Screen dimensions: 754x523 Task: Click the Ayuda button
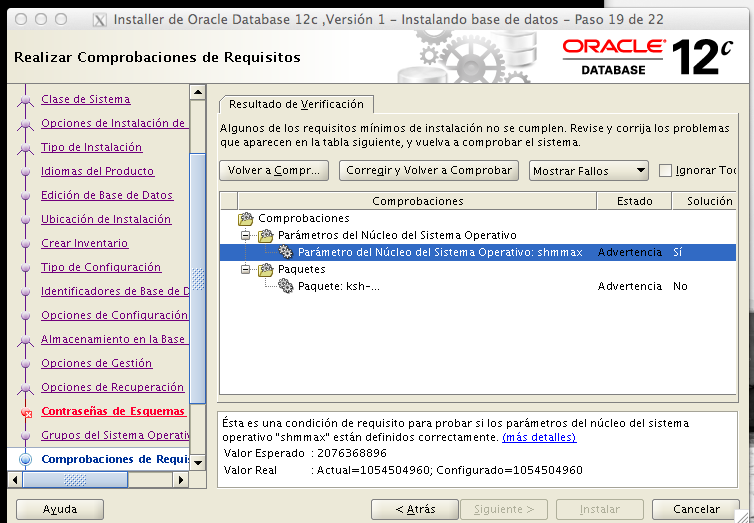pyautogui.click(x=60, y=510)
